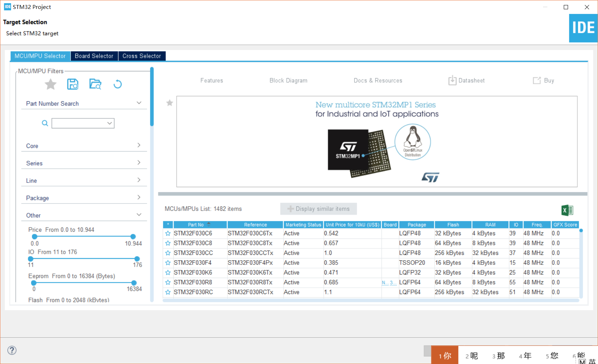
Task: Open the Features view
Action: pos(212,81)
